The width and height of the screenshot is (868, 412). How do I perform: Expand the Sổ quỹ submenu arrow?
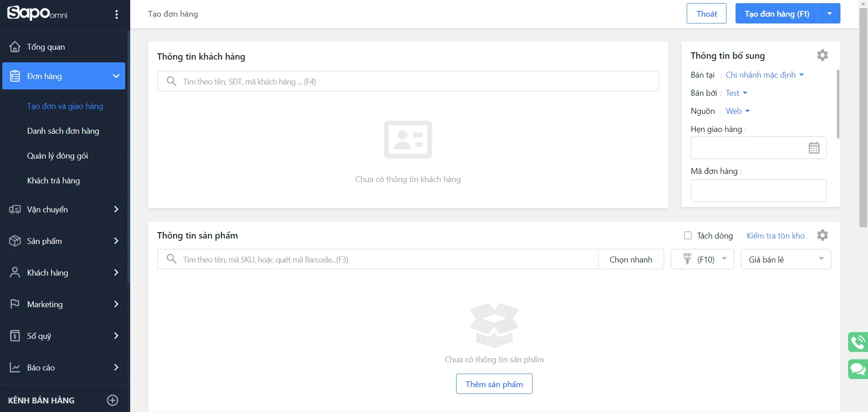point(116,336)
